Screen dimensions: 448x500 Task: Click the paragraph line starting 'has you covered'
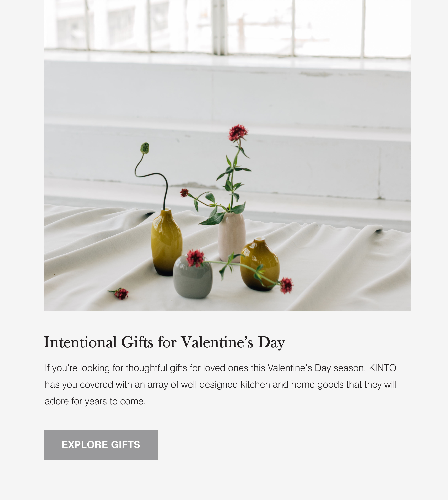221,385
